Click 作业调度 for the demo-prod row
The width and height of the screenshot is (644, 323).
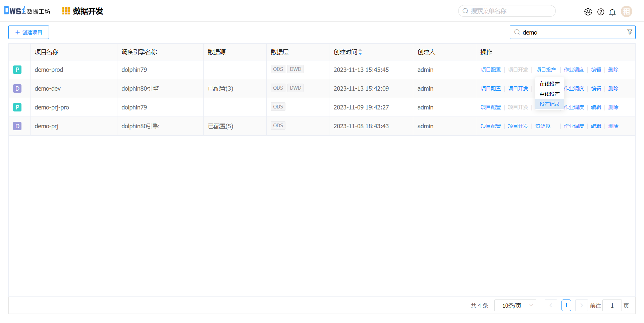[x=574, y=70]
